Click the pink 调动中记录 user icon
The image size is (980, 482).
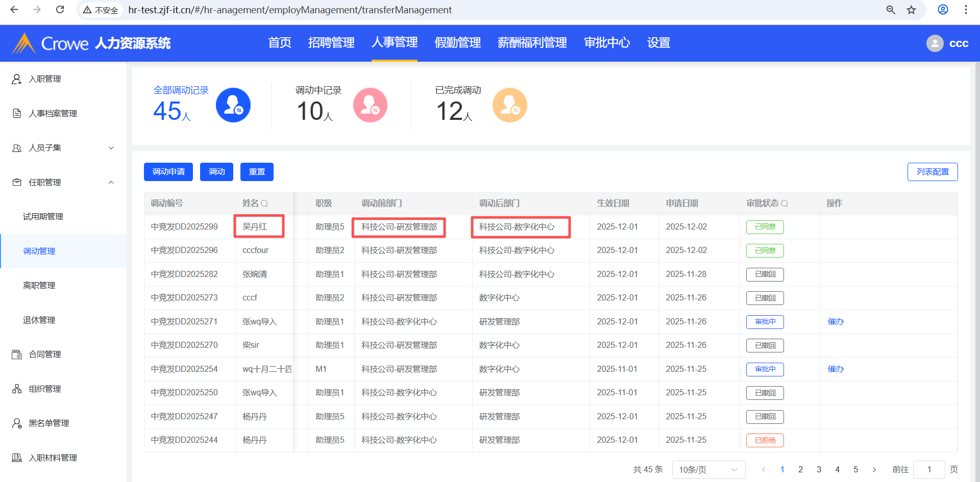(x=370, y=105)
